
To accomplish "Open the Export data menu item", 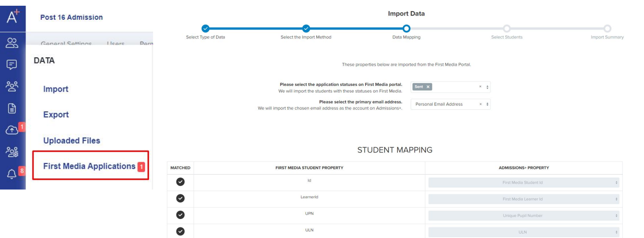I will [x=56, y=115].
